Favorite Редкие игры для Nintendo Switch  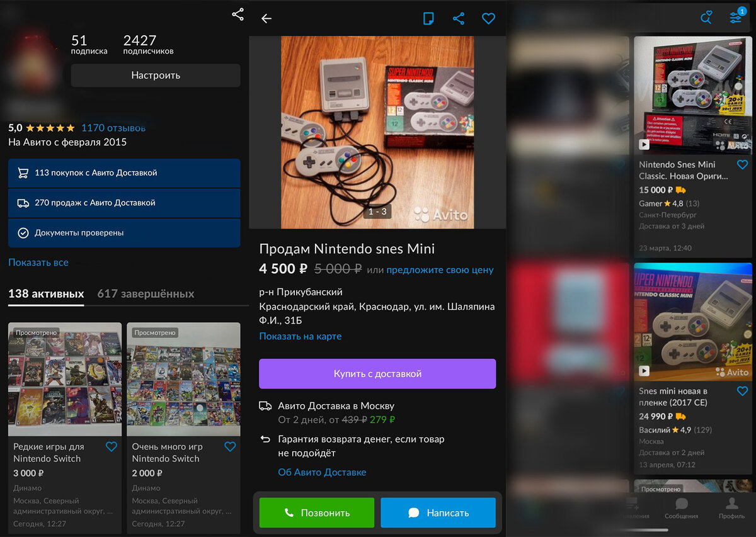pyautogui.click(x=112, y=447)
